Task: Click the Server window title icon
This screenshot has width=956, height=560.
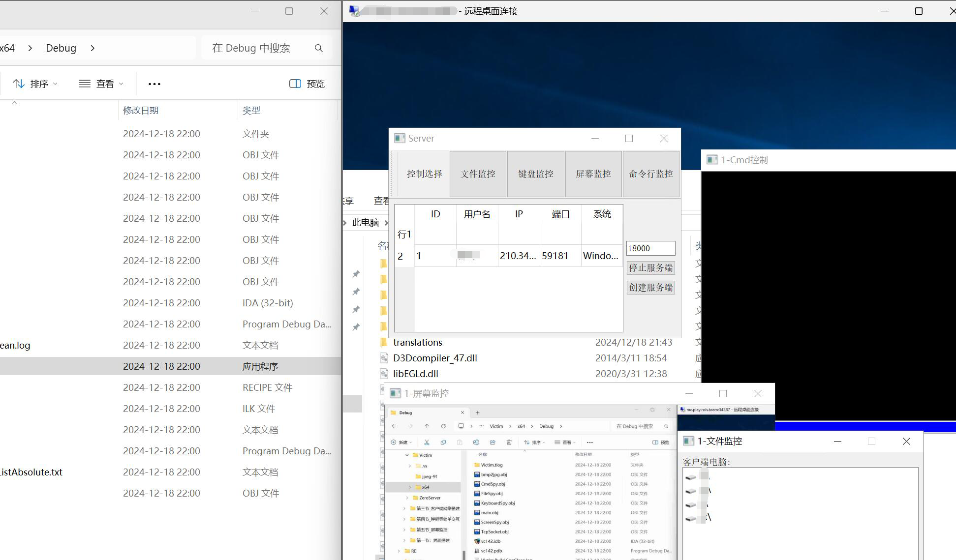Action: [x=400, y=139]
